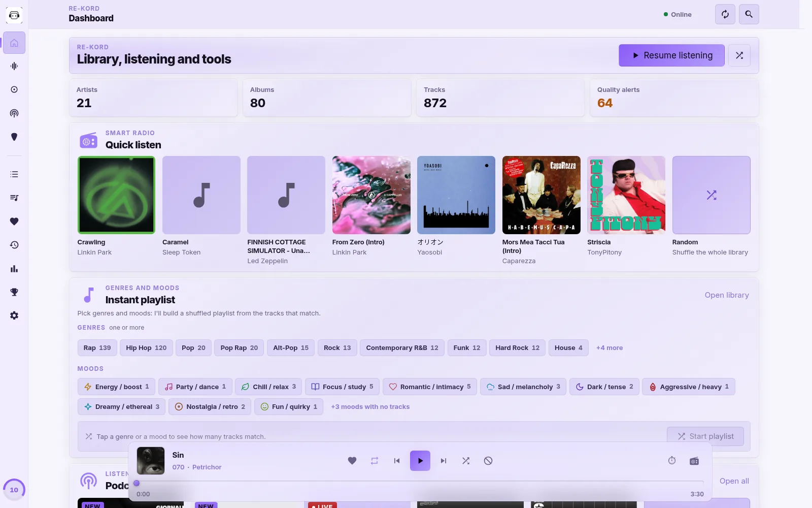The height and width of the screenshot is (508, 812).
Task: Toggle shuffle in the player bar
Action: coord(466,461)
